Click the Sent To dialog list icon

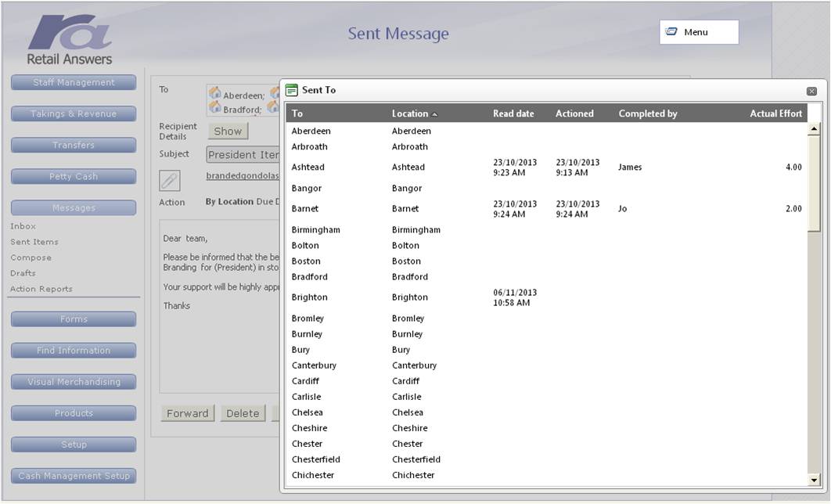292,90
